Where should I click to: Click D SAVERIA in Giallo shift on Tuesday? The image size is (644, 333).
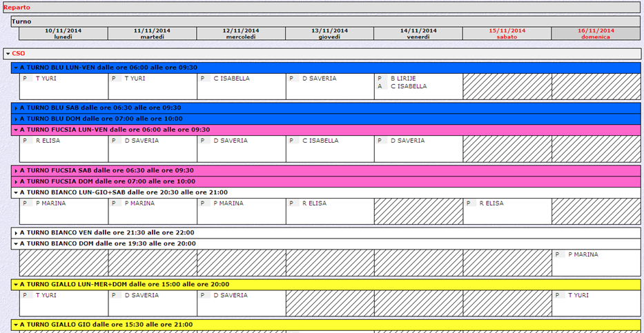142,295
